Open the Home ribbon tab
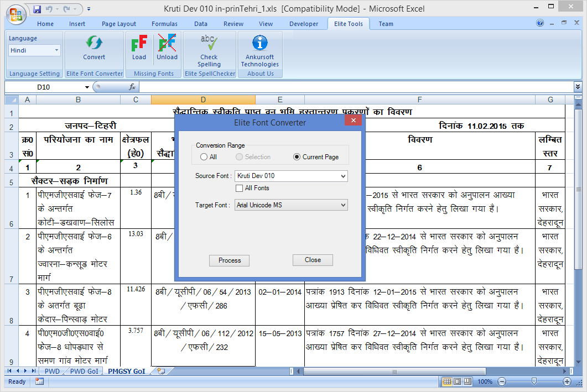 45,24
